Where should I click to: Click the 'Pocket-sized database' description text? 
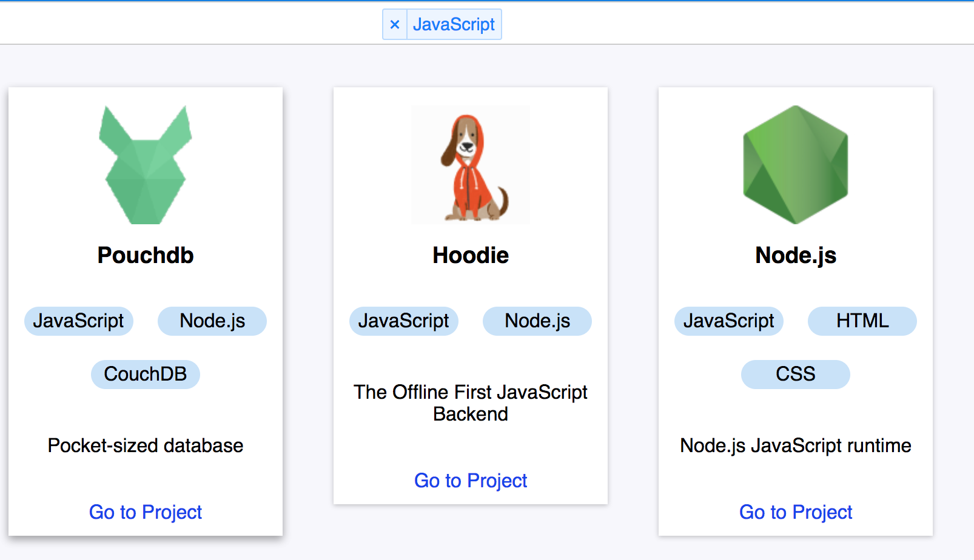[x=146, y=445]
